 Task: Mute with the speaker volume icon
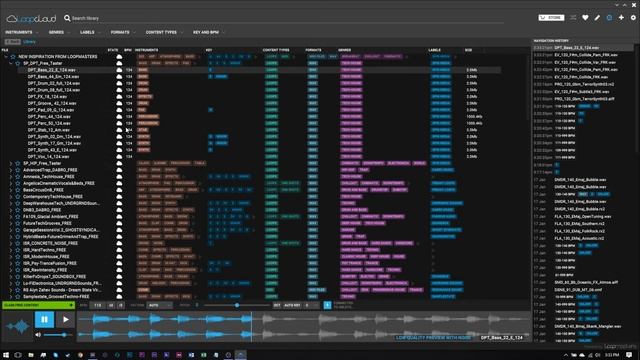pyautogui.click(x=38, y=335)
